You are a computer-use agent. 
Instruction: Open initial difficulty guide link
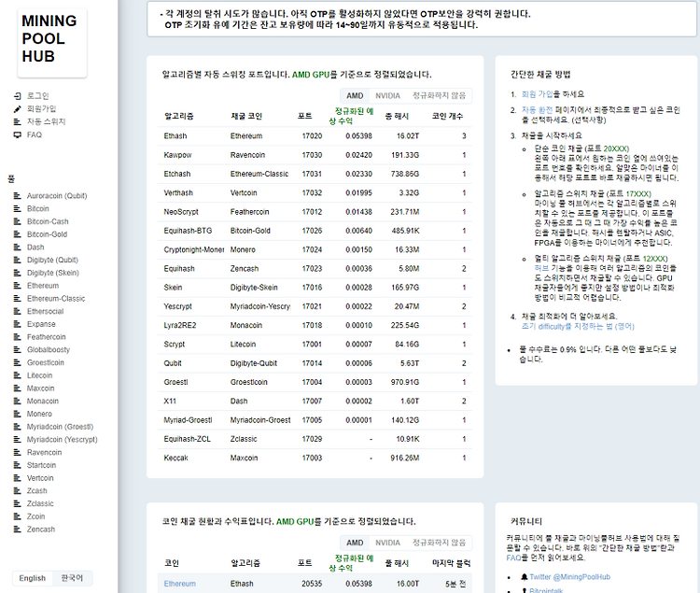point(578,327)
